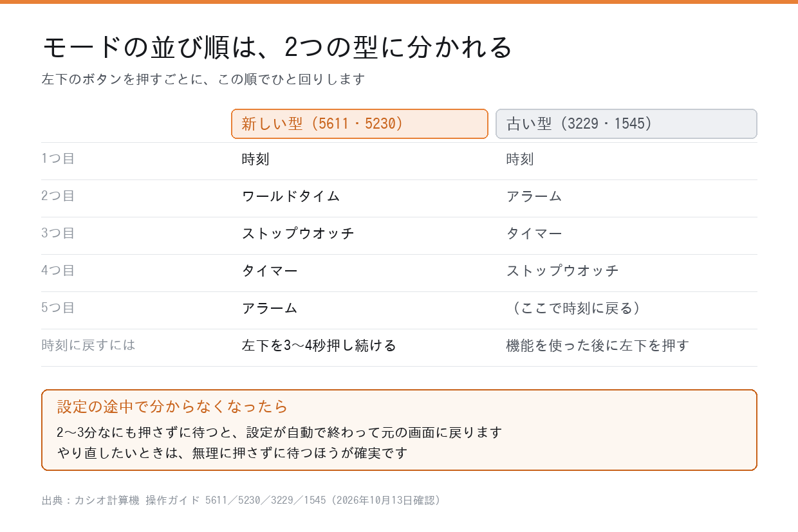The image size is (798, 532).
Task: Click the 時刻に戻すには row label
Action: click(89, 345)
